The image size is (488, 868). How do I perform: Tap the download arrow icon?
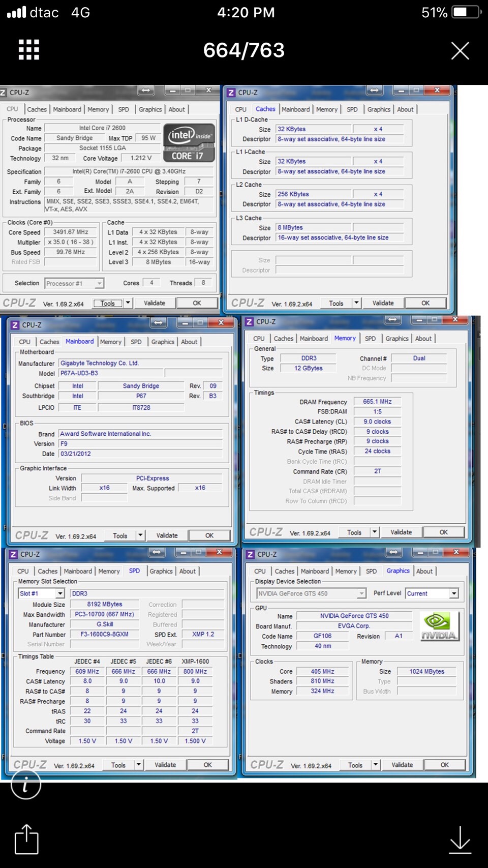(x=460, y=840)
